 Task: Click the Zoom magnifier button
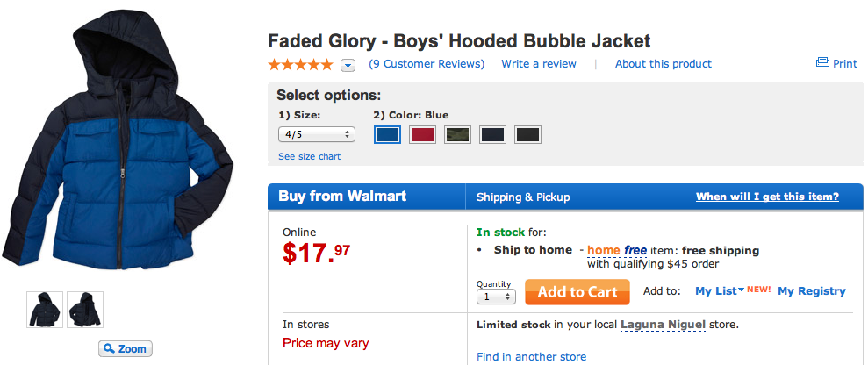(x=125, y=348)
